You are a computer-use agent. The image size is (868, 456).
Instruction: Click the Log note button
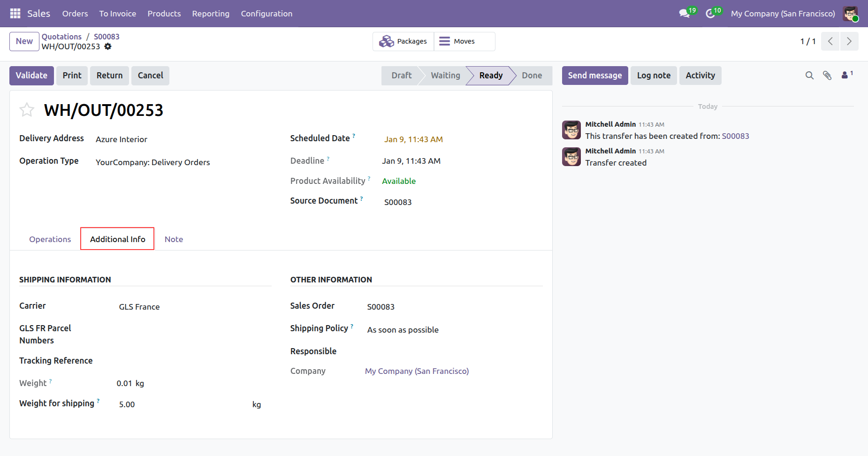click(654, 76)
